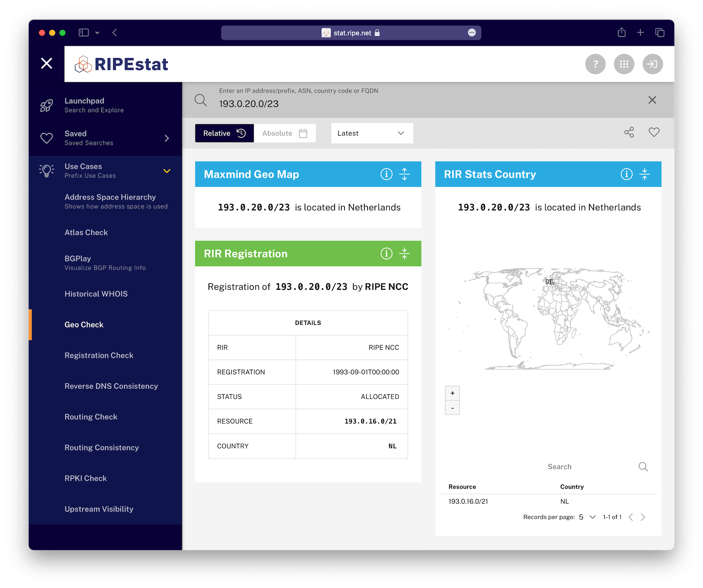Click the 193.0.16.0/21 row in country table
Screen dimensions: 703x588
548,501
